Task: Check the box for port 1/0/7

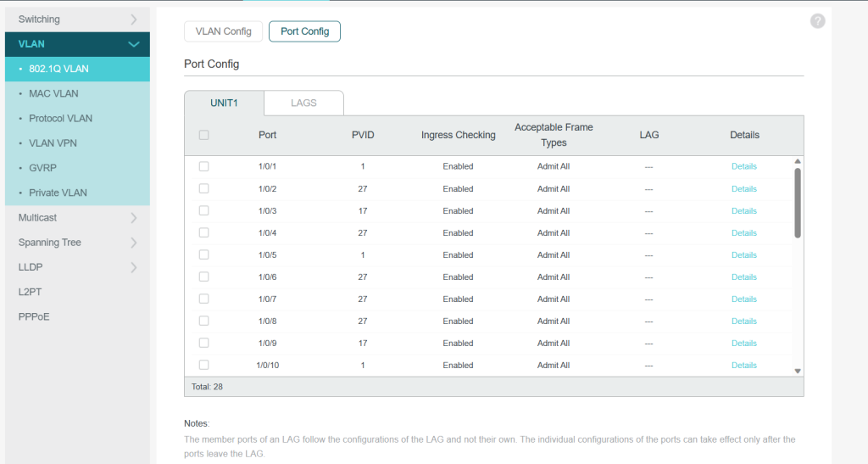Action: [203, 299]
